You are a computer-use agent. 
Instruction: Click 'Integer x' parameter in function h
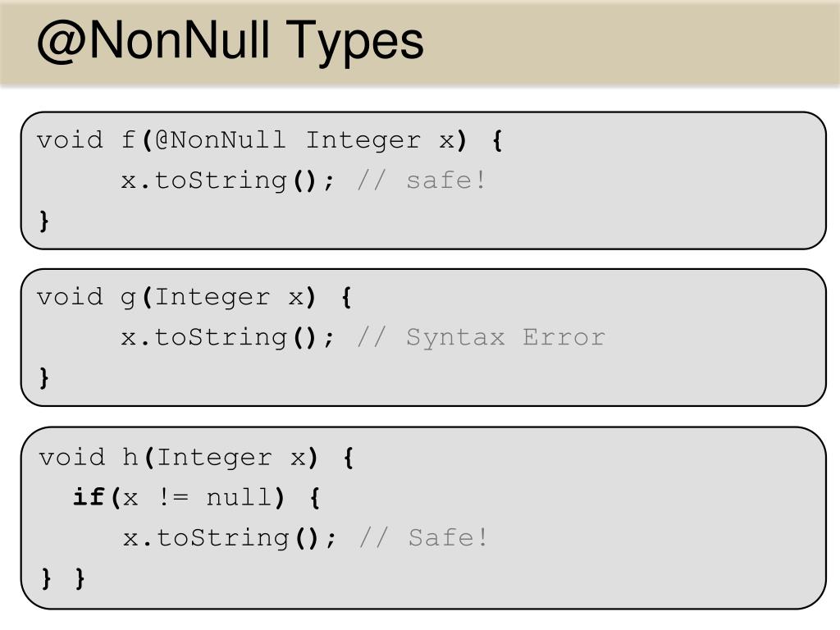(231, 458)
